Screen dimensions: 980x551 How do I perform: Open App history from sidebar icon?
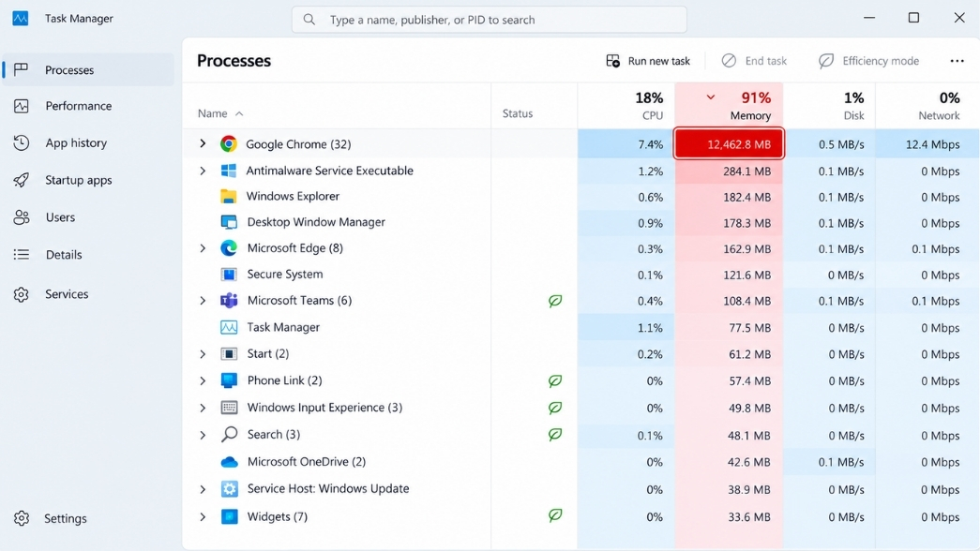click(22, 143)
